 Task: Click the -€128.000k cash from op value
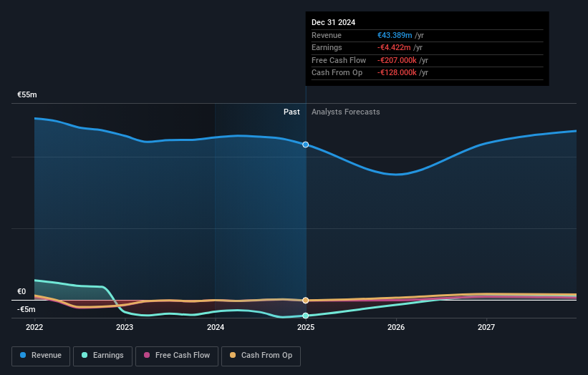coord(397,73)
